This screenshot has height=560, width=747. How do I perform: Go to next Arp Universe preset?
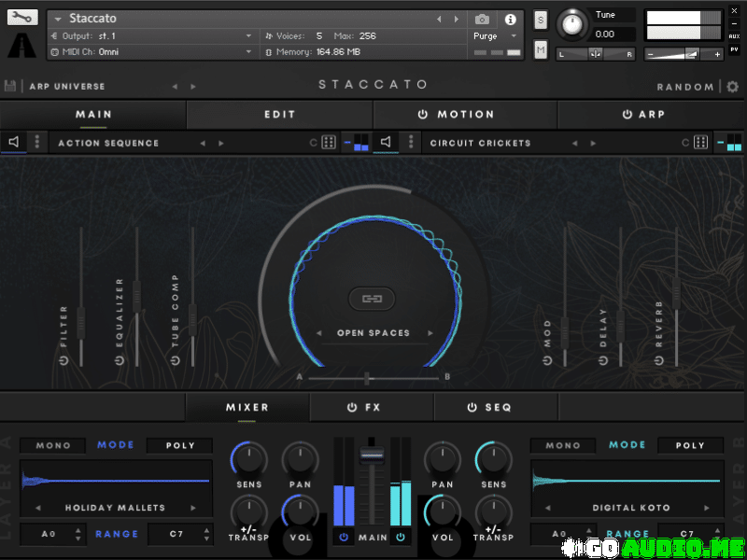pyautogui.click(x=193, y=87)
